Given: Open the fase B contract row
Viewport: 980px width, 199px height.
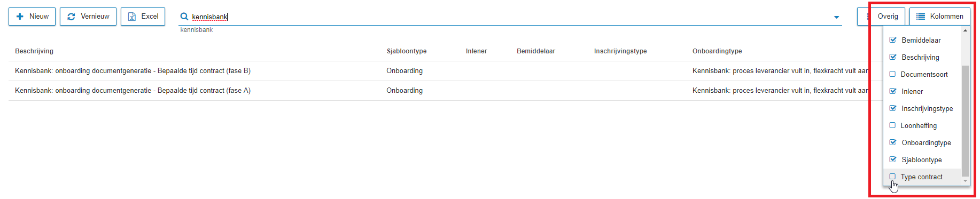Looking at the screenshot, I should (x=438, y=71).
